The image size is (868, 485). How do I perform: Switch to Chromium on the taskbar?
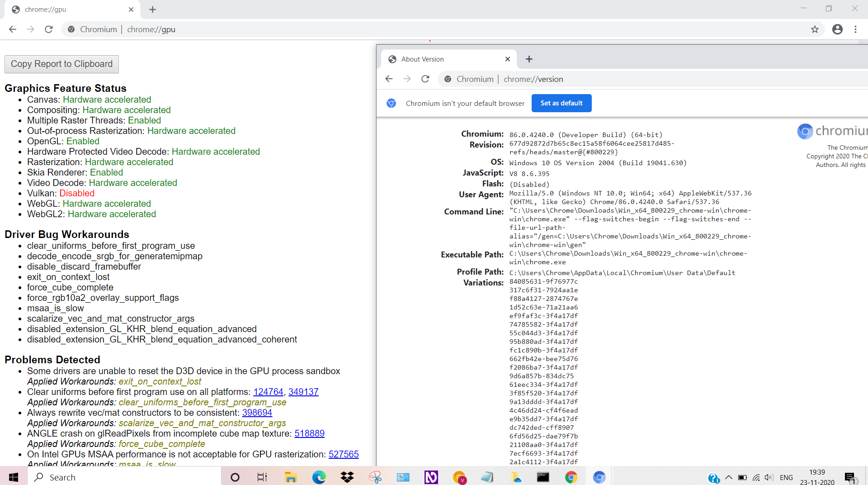tap(599, 477)
